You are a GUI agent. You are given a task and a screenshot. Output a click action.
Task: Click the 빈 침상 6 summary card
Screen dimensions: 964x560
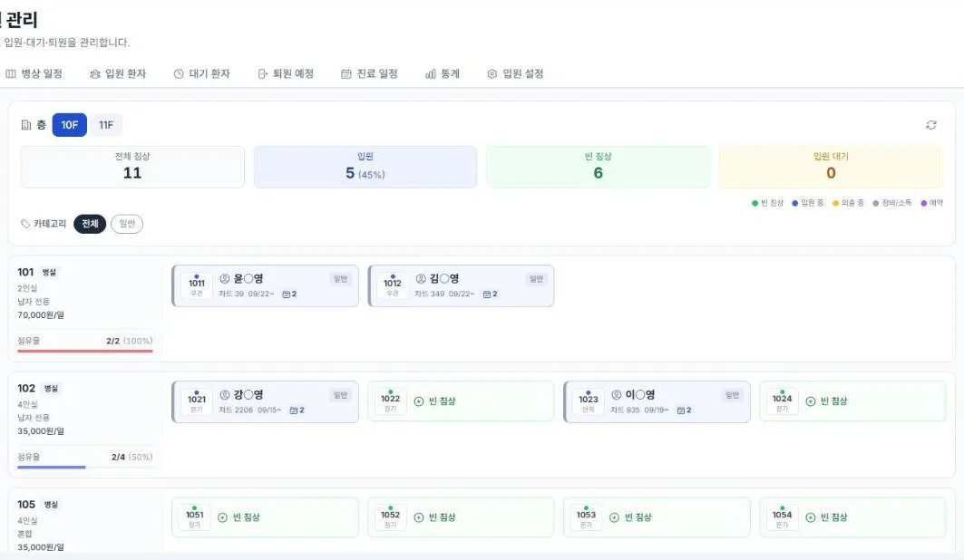[599, 167]
